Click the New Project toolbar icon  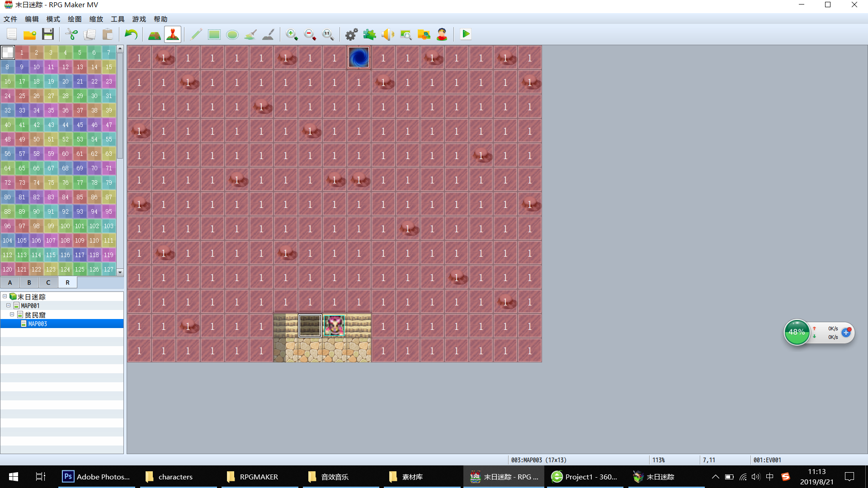[12, 34]
